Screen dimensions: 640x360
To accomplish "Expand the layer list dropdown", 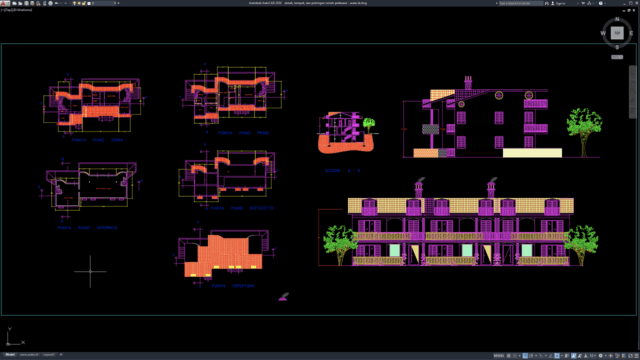I will (115, 3).
